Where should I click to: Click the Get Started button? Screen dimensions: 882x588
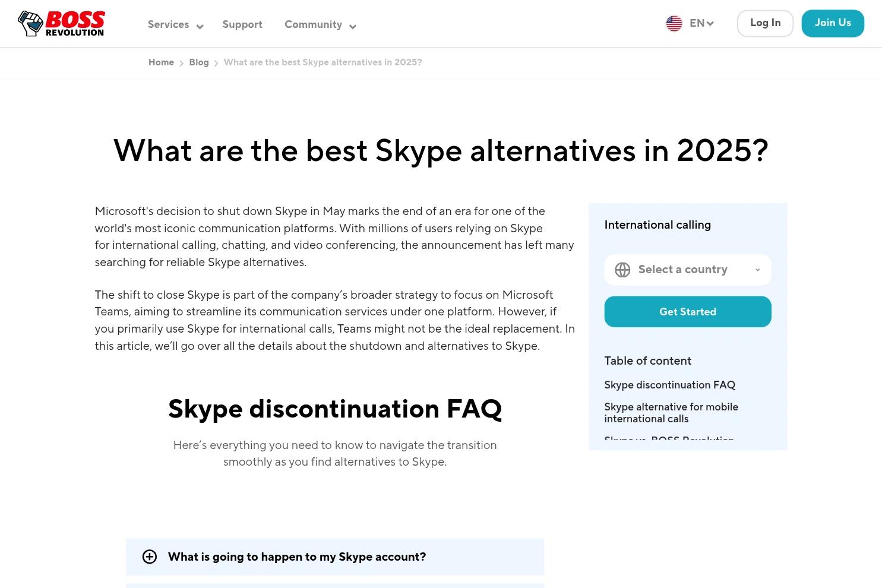coord(688,312)
